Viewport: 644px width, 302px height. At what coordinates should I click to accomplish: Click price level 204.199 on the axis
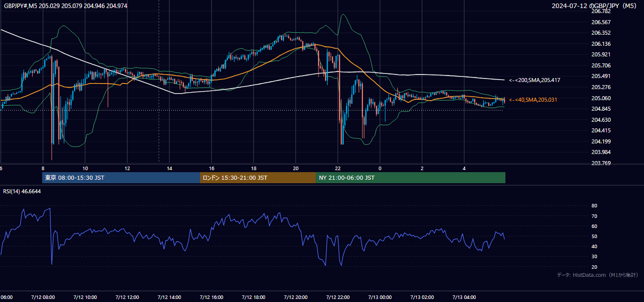point(601,141)
